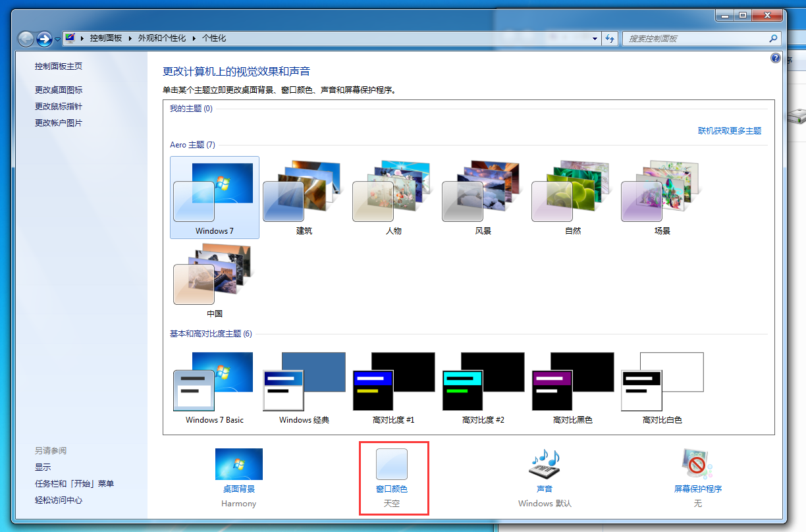Apply the 人物 theme
This screenshot has height=532, width=806.
click(x=393, y=198)
